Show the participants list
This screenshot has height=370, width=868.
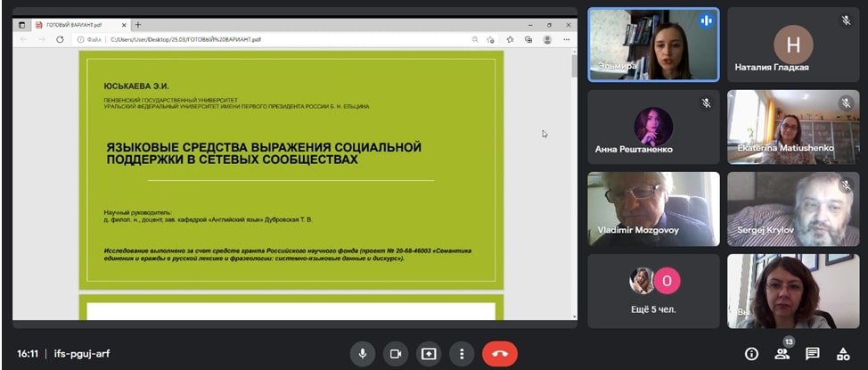tap(782, 353)
